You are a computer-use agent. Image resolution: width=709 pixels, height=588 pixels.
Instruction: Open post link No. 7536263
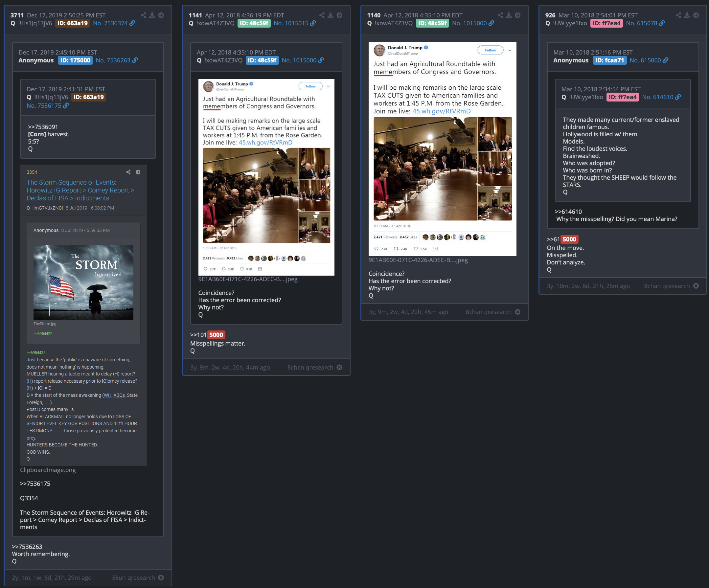click(117, 60)
